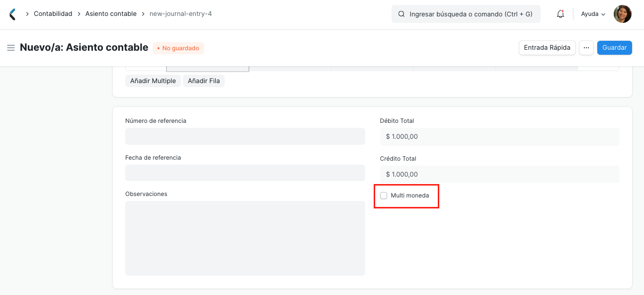Open the three-dots more actions menu
Viewport: 644px width, 295px height.
(x=586, y=48)
